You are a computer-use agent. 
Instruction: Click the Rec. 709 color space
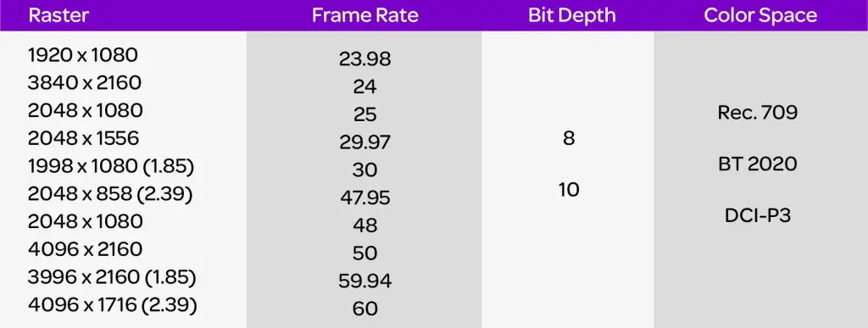[x=757, y=112]
